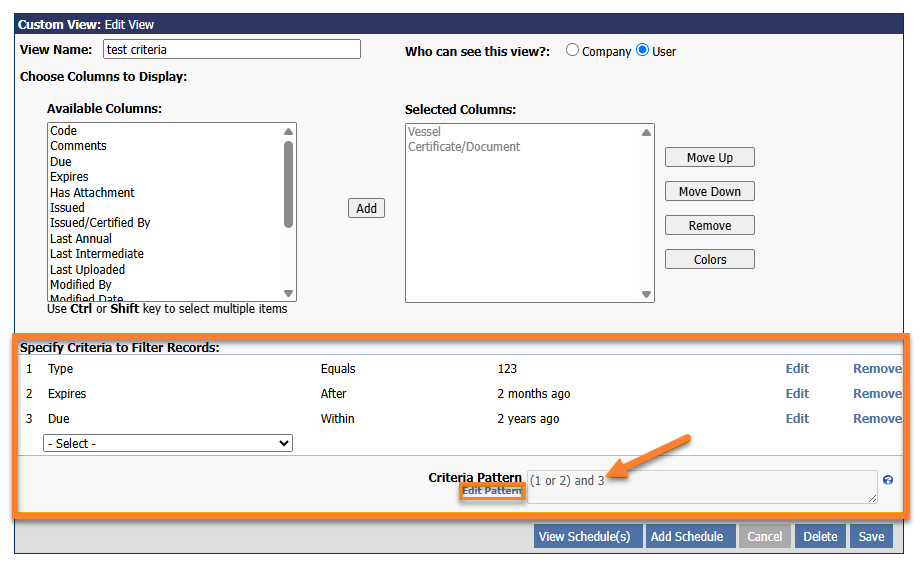Edit the Type Equals criteria row
This screenshot has width=920, height=575.
click(797, 369)
